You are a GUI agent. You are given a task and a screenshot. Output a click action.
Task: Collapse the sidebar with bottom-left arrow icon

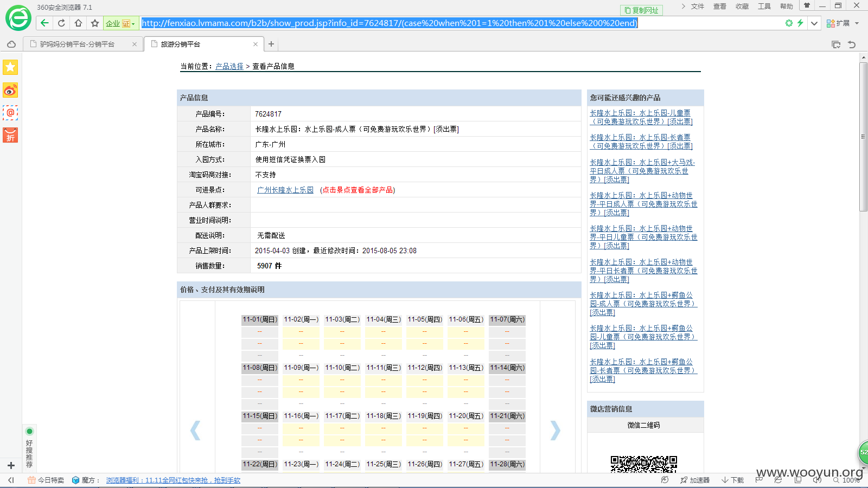11,480
